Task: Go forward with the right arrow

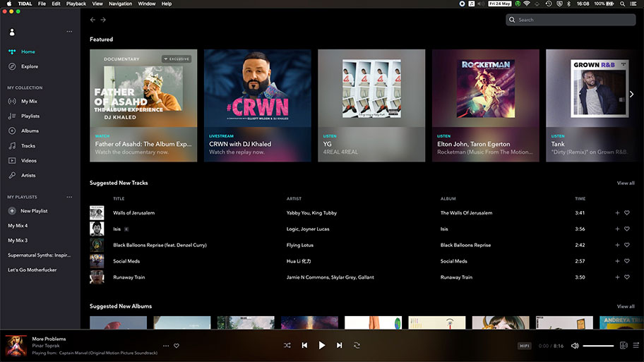Action: coord(103,20)
